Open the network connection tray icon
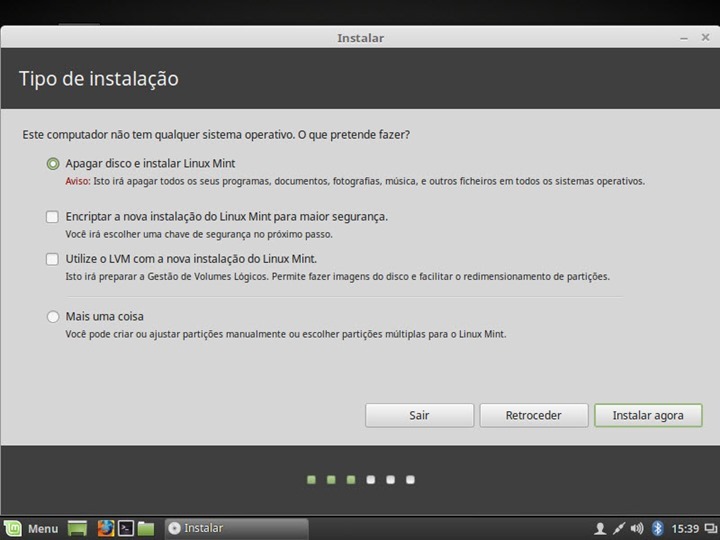Image resolution: width=720 pixels, height=540 pixels. click(x=618, y=529)
